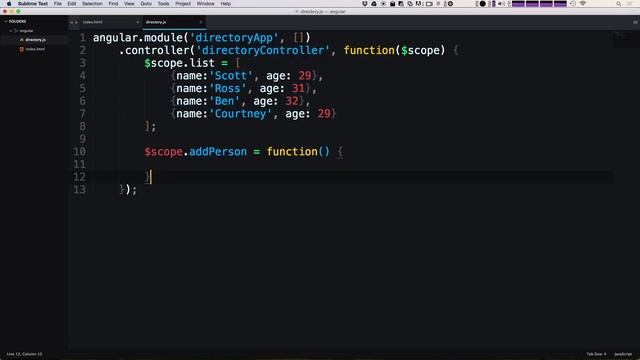Open the Tools menu
The image size is (640, 360).
point(163,4)
